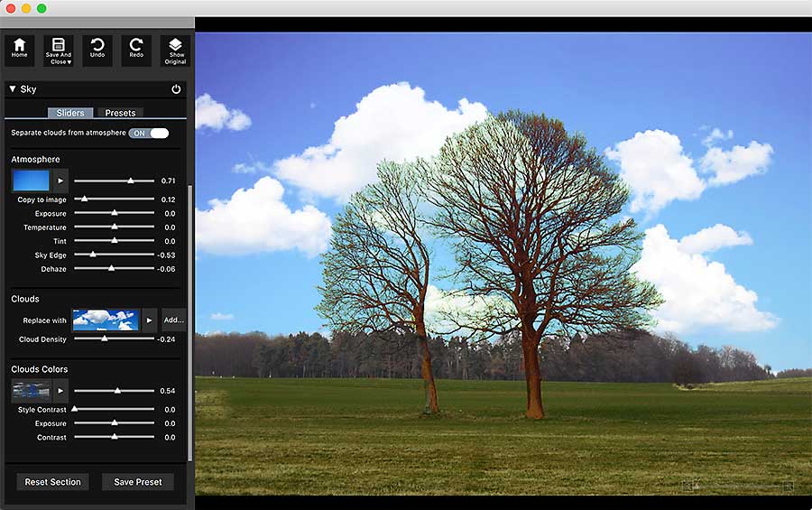Adjust the Clouds Colors amount slider at 0.54
The height and width of the screenshot is (510, 812).
(115, 391)
